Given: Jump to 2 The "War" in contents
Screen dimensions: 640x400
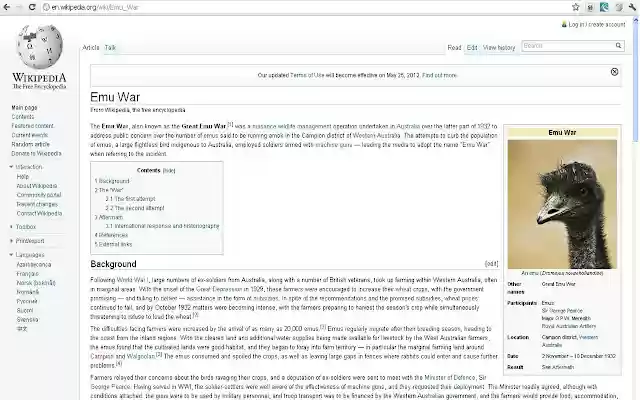Looking at the screenshot, I should (x=109, y=190).
